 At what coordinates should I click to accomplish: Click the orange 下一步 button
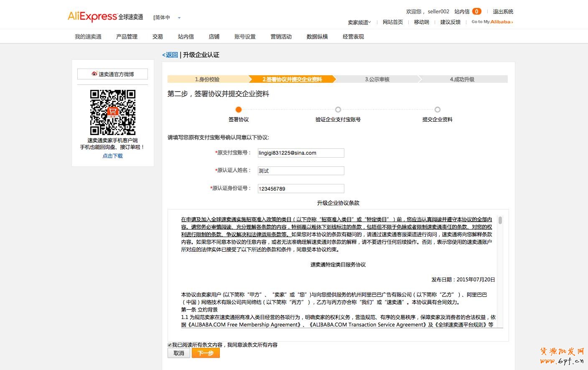click(x=206, y=353)
